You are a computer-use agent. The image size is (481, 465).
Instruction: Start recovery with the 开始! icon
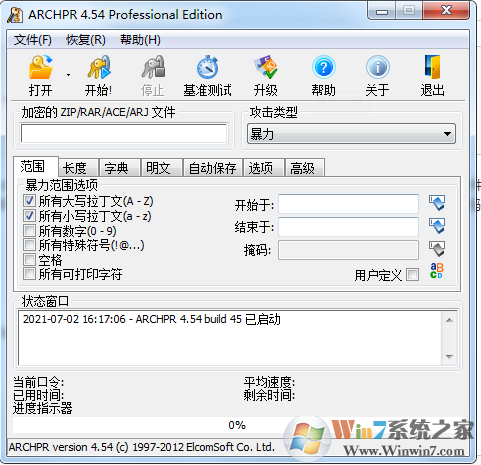tap(98, 67)
